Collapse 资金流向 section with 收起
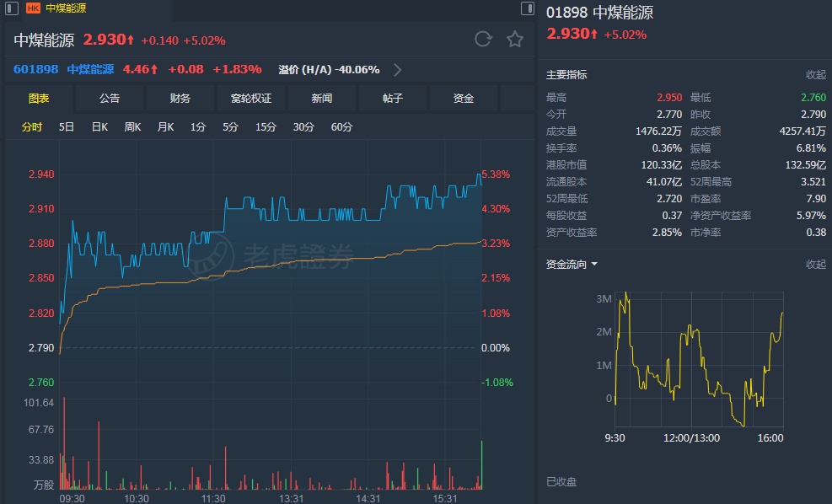Image resolution: width=832 pixels, height=504 pixels. 815,264
